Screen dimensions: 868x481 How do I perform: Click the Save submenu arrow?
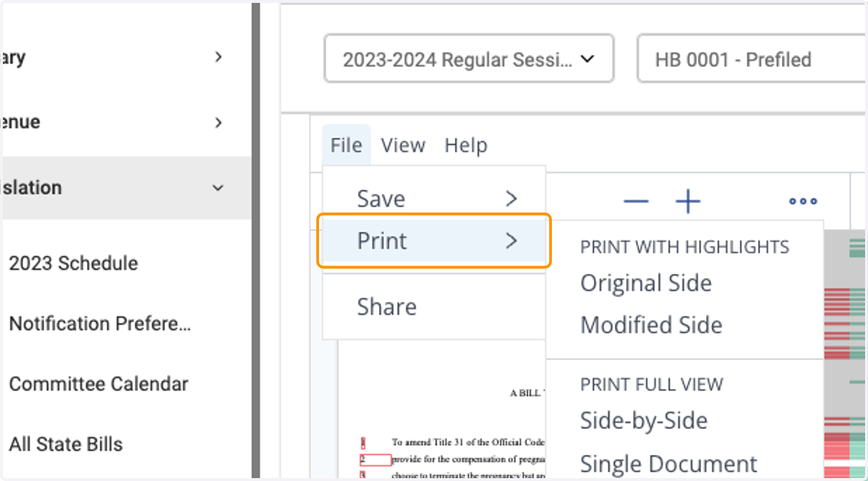[x=511, y=199]
